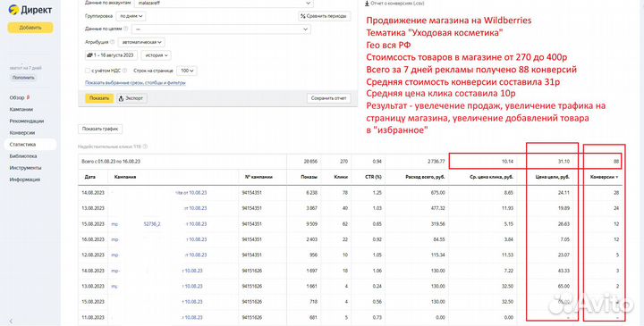Viewport: 644px width, 326px height.
Task: Click Показать график button
Action: pyautogui.click(x=100, y=129)
